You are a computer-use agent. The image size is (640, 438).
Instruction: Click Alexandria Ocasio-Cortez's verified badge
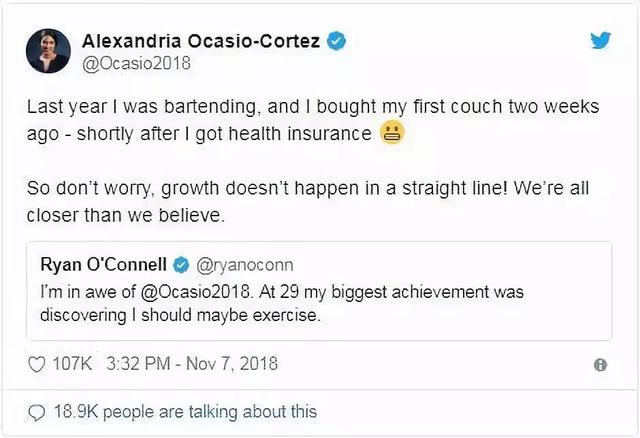point(338,41)
